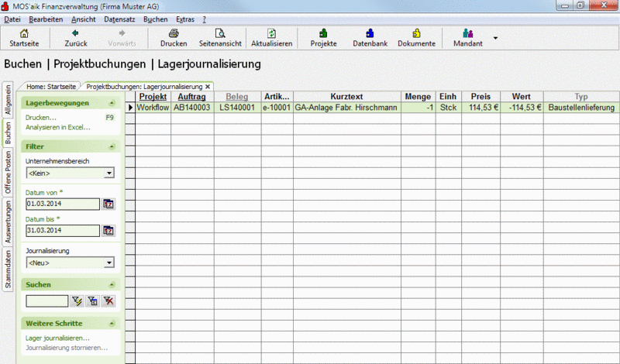Close the Lagerjournalisierung tab
Image resolution: width=620 pixels, height=364 pixels.
[x=208, y=87]
